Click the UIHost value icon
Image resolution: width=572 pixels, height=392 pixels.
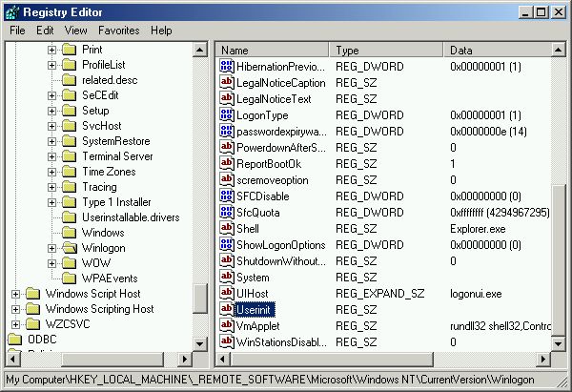227,293
